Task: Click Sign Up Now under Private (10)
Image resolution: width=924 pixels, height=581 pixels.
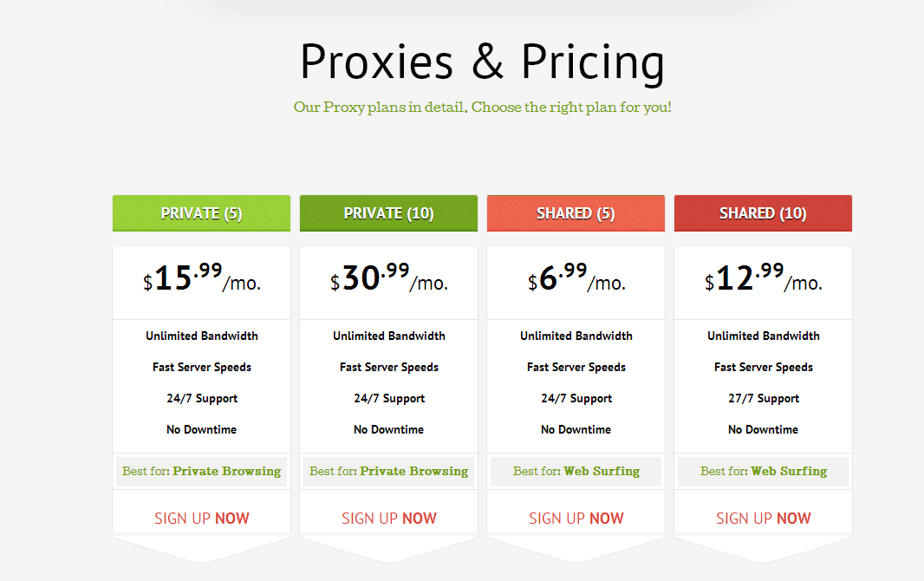Action: pos(389,518)
